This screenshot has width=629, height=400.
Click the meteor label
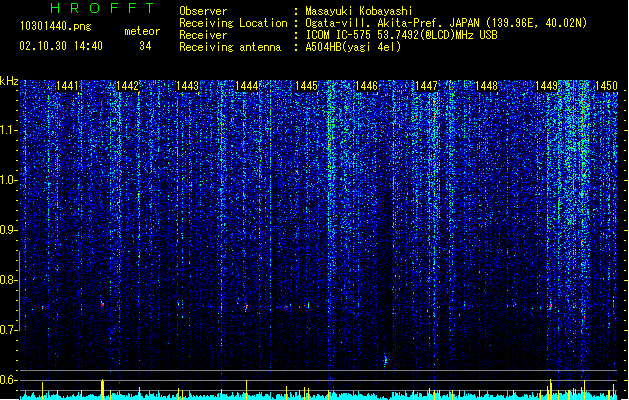(142, 31)
